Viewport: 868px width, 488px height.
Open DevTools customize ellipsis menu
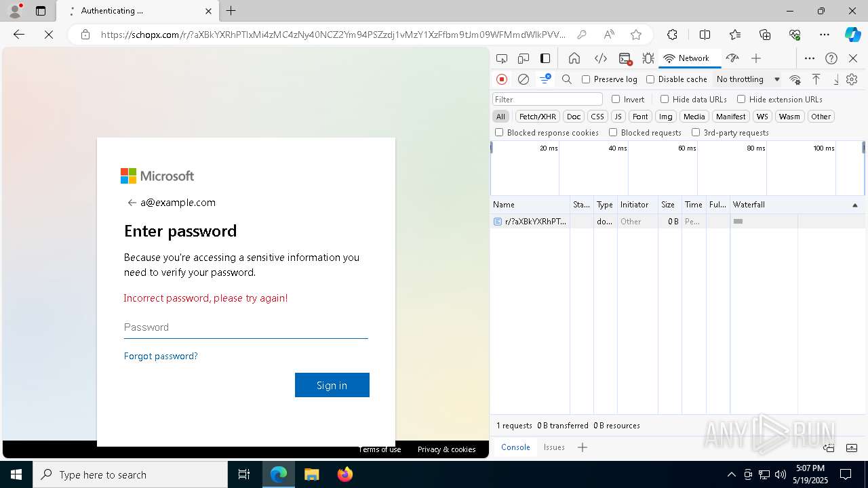tap(810, 58)
